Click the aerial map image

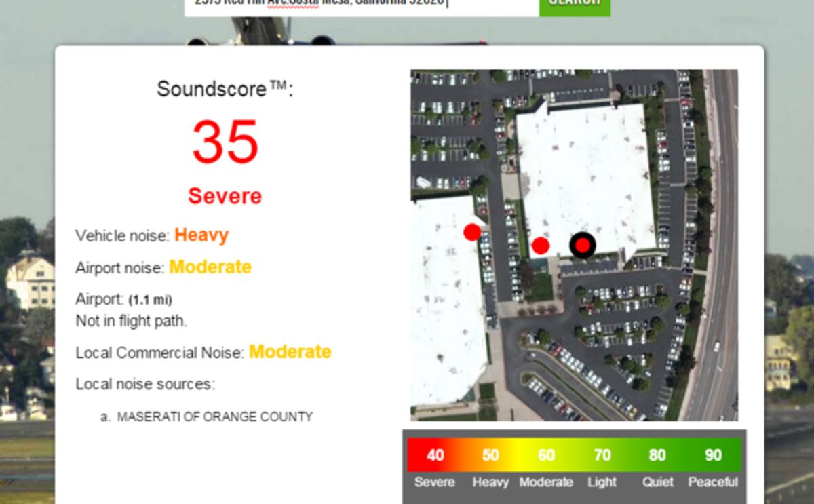[x=574, y=245]
